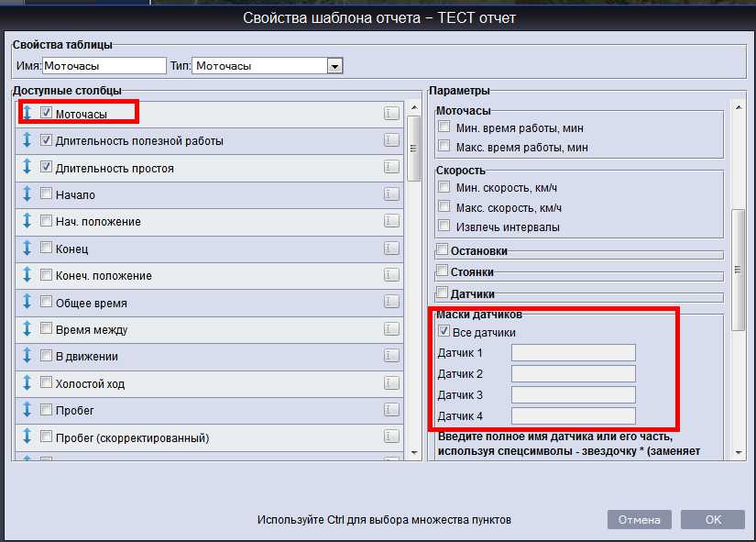The width and height of the screenshot is (756, 542).
Task: Open info icon for Общее время column
Action: pyautogui.click(x=391, y=302)
